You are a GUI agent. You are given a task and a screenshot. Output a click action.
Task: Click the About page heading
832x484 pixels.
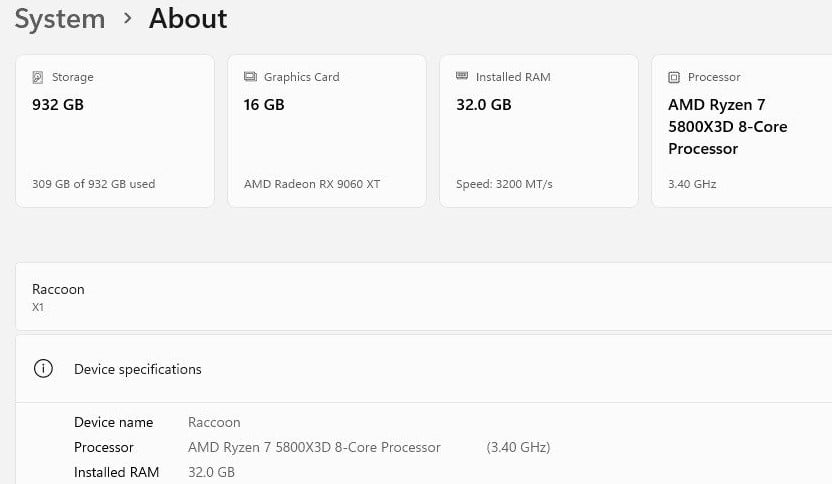coord(188,19)
